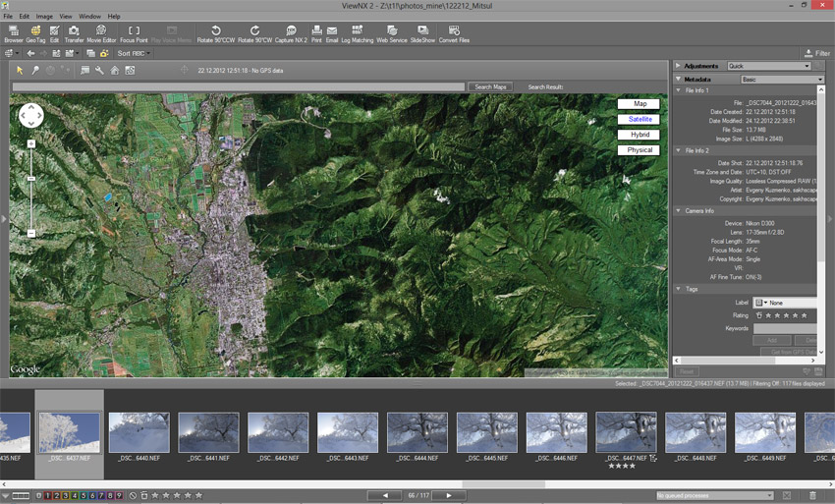Click the map search input field
This screenshot has height=504, width=835.
pyautogui.click(x=239, y=86)
